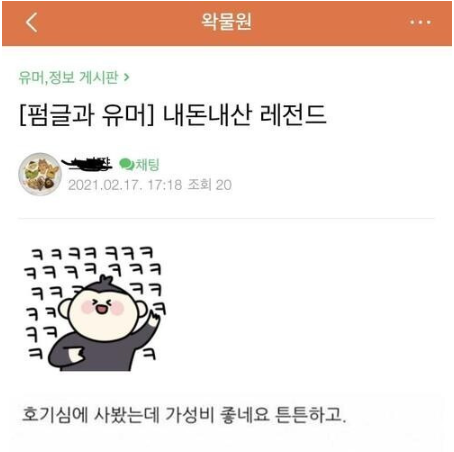
Task: Tap the green chat bubbles icon
Action: click(126, 164)
